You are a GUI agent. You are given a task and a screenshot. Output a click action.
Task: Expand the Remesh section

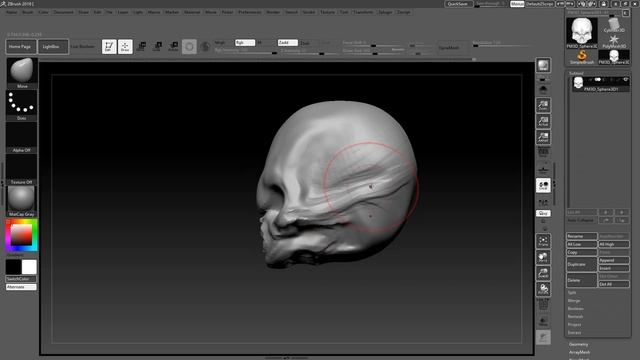575,316
